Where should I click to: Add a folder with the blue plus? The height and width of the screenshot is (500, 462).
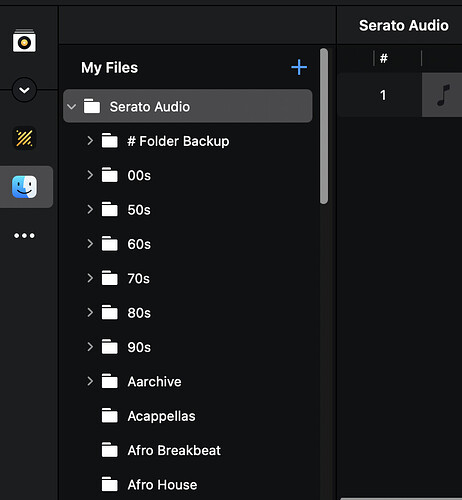[x=299, y=67]
